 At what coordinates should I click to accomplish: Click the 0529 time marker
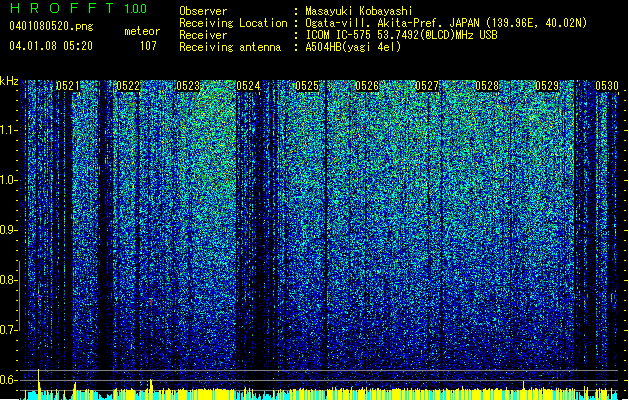[x=547, y=86]
